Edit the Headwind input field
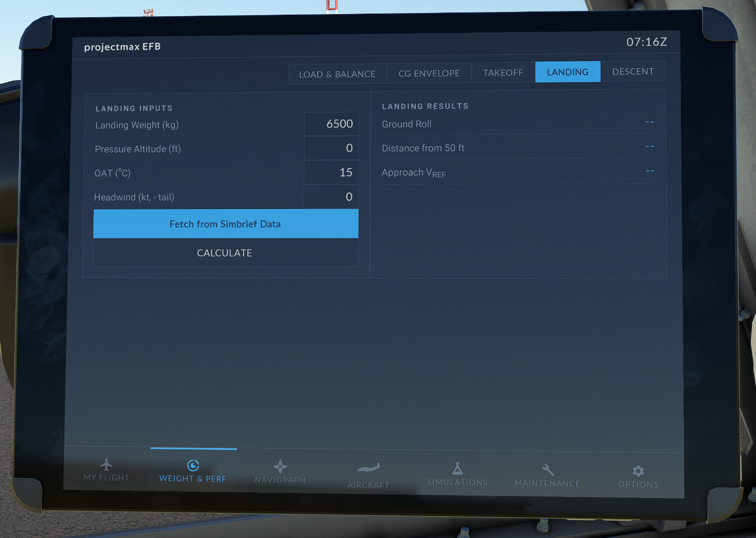 coord(331,197)
